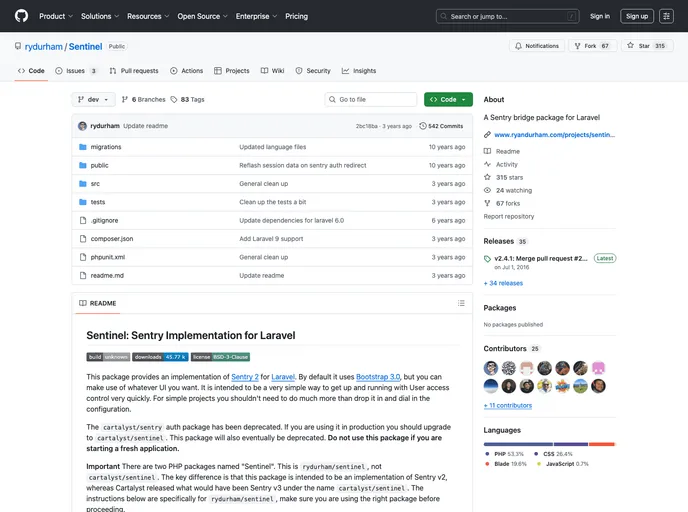Show the + 11 contributors link
688x512 pixels.
[508, 406]
